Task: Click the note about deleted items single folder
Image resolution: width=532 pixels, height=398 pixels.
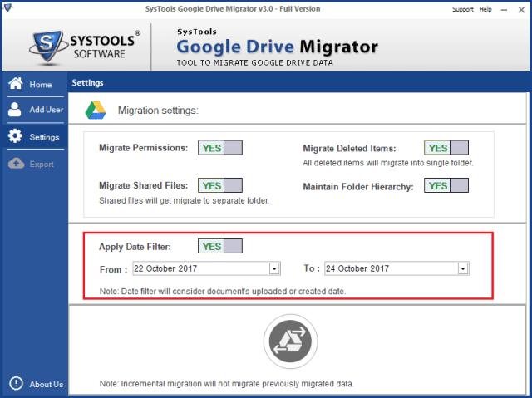Action: coord(388,163)
